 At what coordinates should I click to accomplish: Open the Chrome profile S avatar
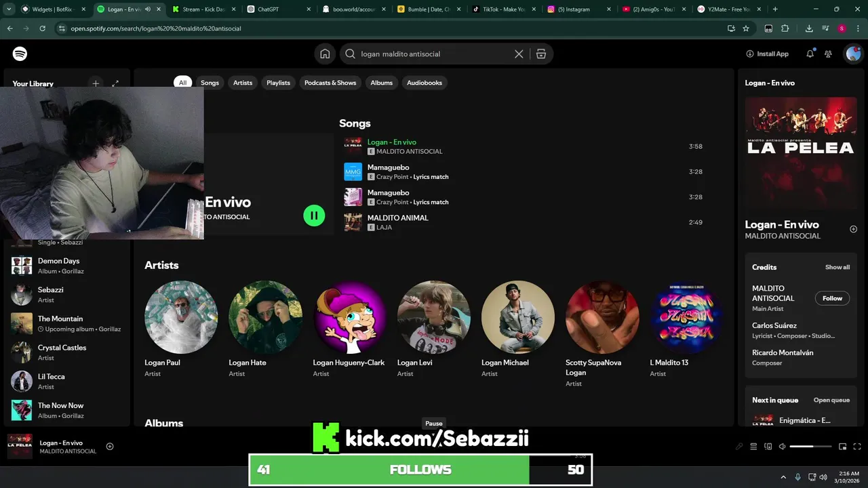point(842,28)
